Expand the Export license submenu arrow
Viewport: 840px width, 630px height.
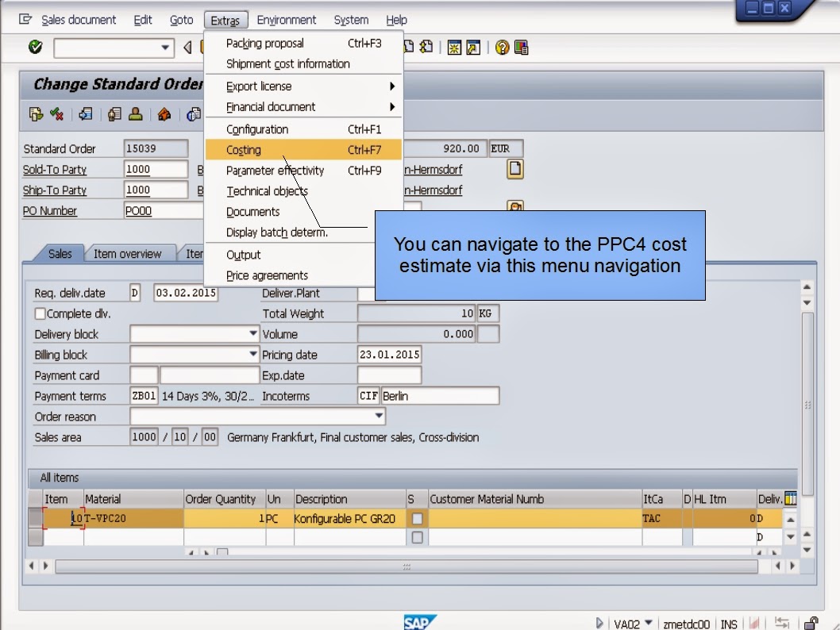point(392,86)
